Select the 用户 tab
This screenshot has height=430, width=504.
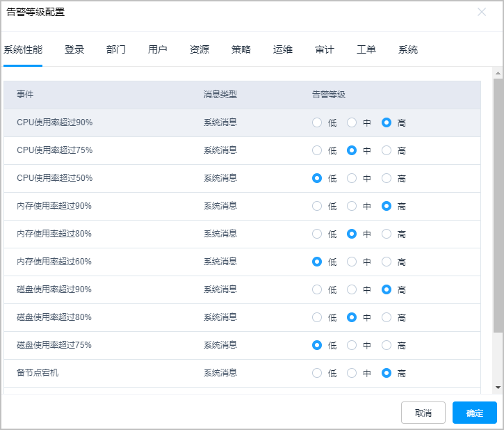(x=158, y=50)
